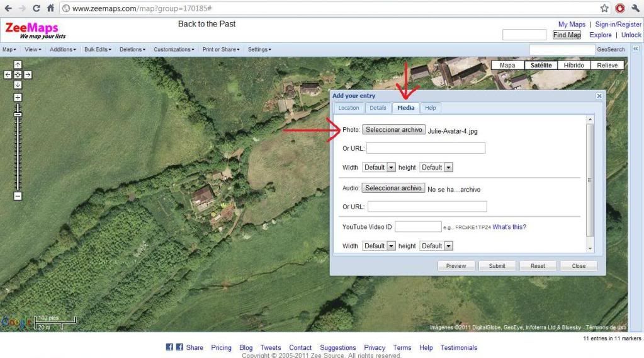Zoom out with the minus button
This screenshot has height=358, width=644.
[x=18, y=196]
